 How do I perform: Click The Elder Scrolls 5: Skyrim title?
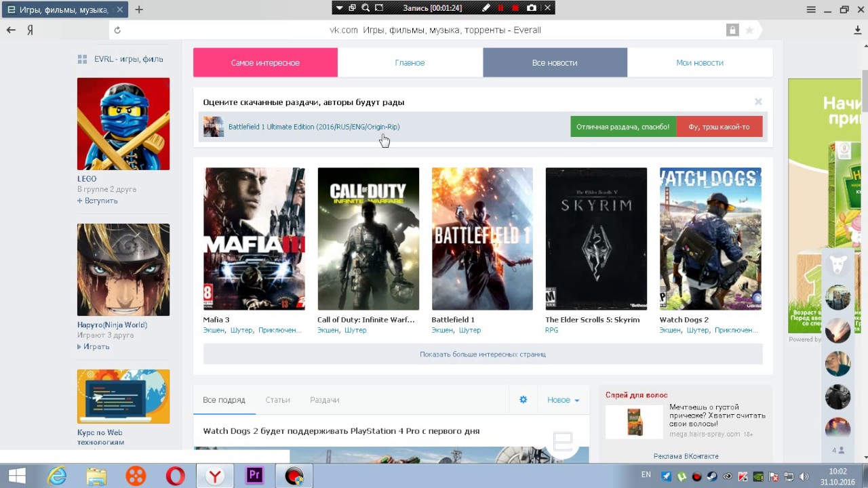pyautogui.click(x=593, y=320)
